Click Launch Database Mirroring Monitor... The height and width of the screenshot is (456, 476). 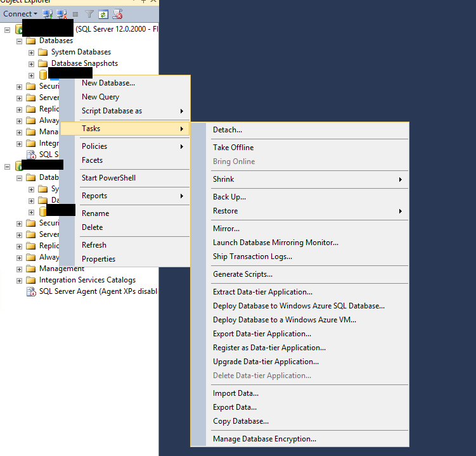point(300,243)
